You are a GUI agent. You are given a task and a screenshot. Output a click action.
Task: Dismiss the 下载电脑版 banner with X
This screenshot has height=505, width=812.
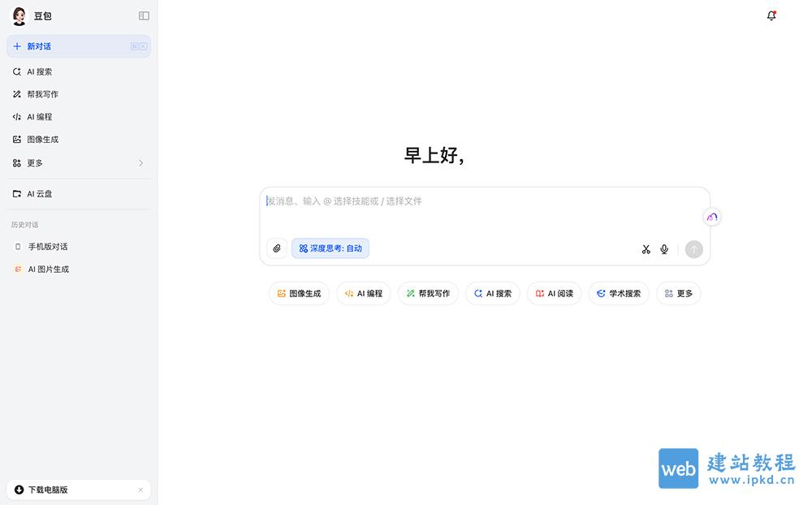(140, 490)
